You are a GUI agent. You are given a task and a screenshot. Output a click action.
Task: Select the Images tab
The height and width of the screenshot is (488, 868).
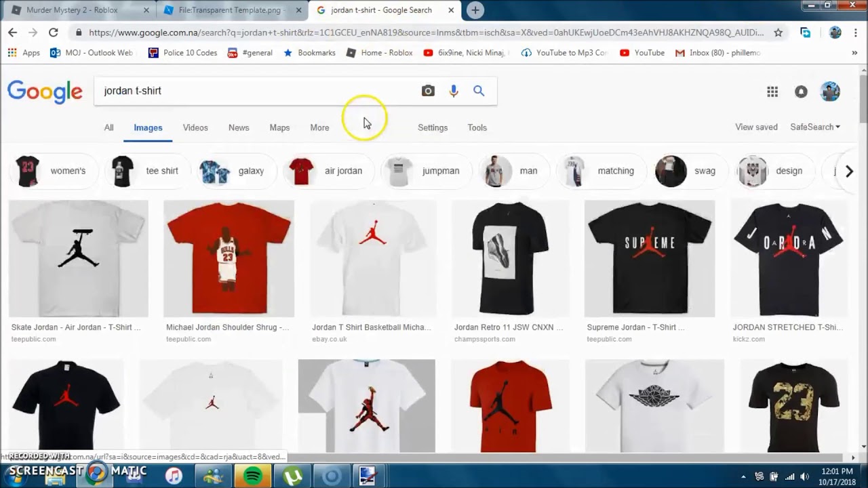pyautogui.click(x=148, y=127)
